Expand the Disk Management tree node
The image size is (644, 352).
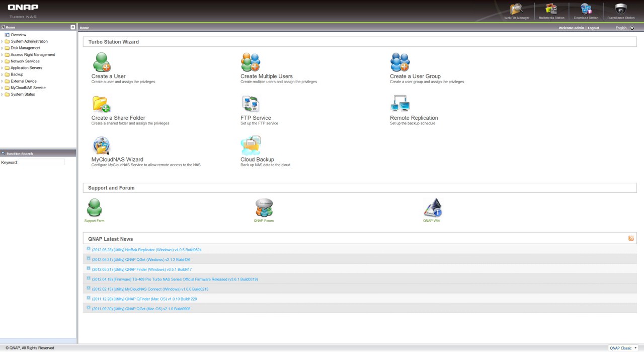(2, 48)
